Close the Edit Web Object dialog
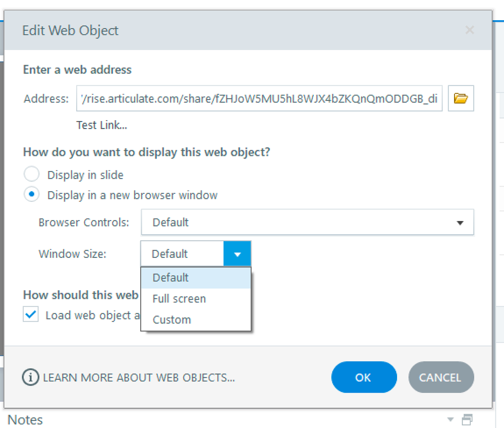This screenshot has height=428, width=504. point(470,30)
